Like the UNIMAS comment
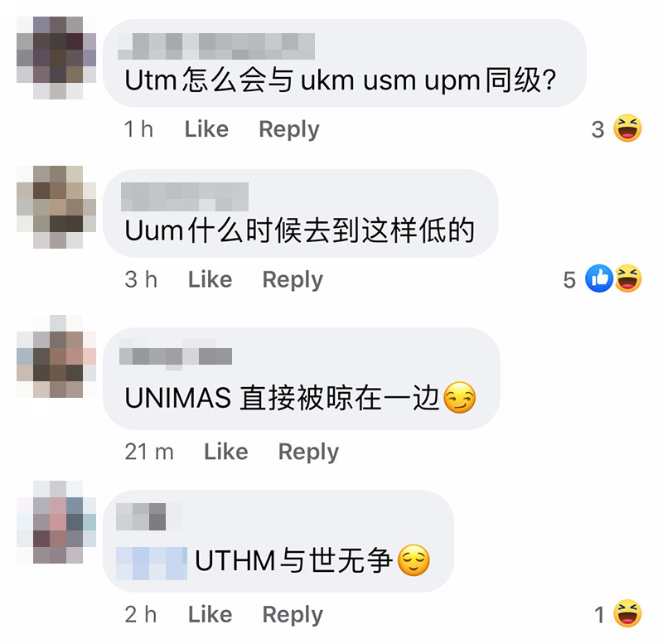The image size is (663, 644). click(x=225, y=452)
